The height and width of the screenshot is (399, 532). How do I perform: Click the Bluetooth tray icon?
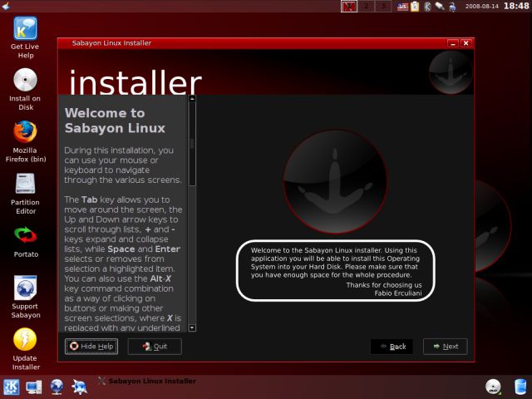[427, 7]
